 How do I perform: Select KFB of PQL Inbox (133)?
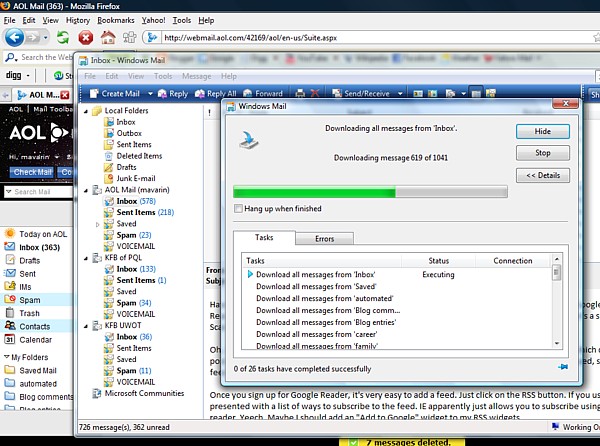130,269
